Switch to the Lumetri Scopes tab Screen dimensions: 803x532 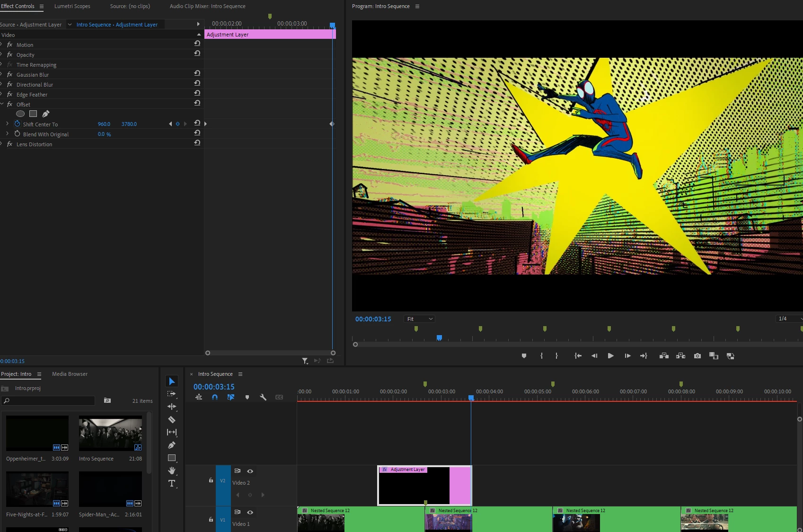(x=72, y=6)
